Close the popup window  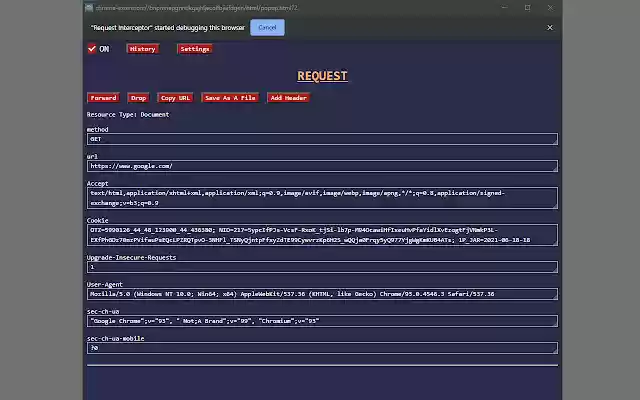coord(550,7)
